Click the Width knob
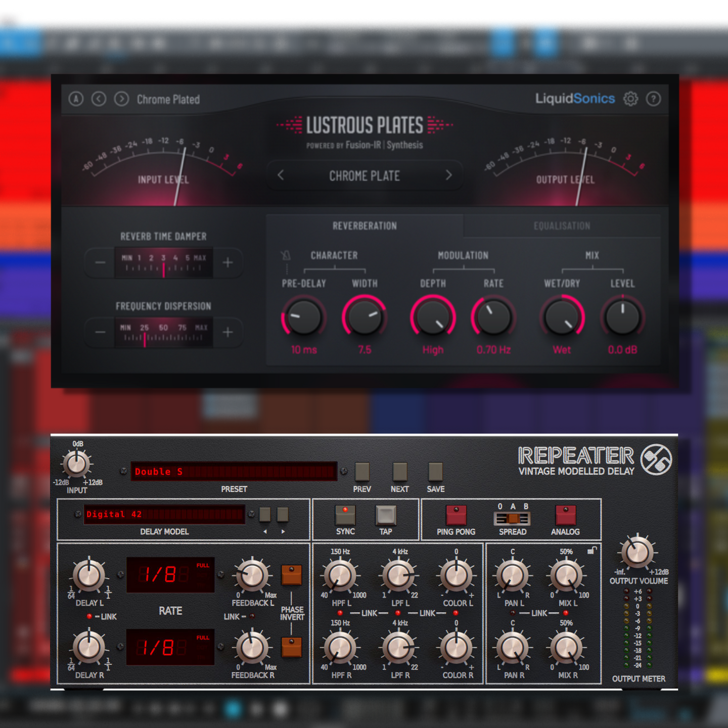This screenshot has height=728, width=728. [x=365, y=317]
